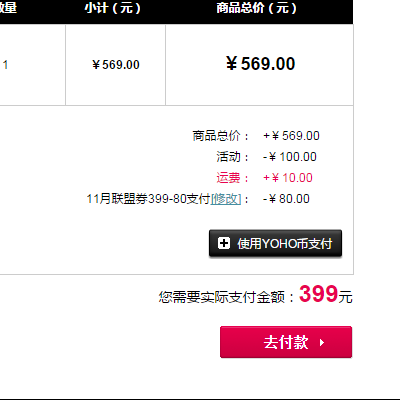Select the 小计 column header
Image resolution: width=400 pixels, height=400 pixels.
[113, 8]
